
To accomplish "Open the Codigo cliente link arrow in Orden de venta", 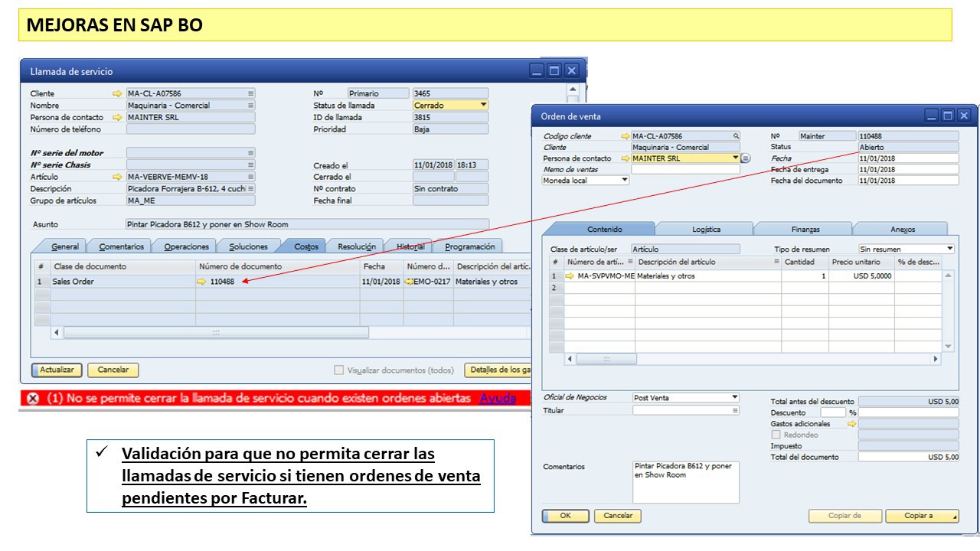I will click(x=626, y=136).
